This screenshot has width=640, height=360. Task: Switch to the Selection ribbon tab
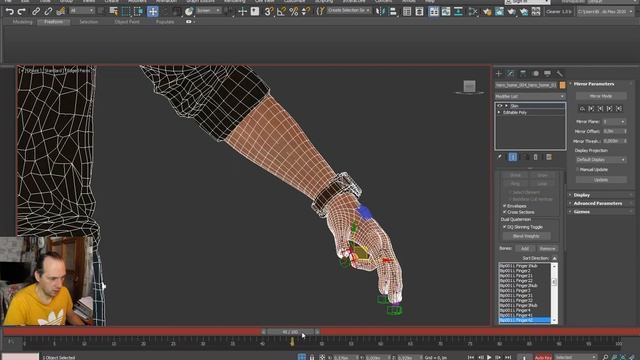coord(88,22)
